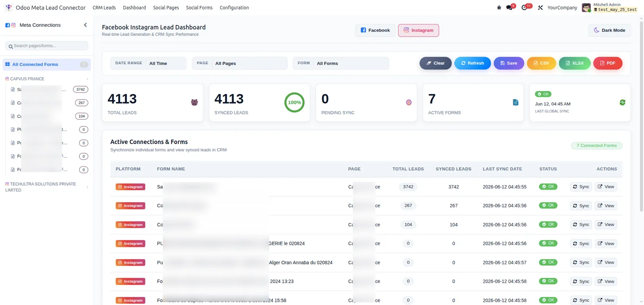View the form ending '2024 13:23'
Image resolution: width=644 pixels, height=305 pixels.
click(606, 281)
